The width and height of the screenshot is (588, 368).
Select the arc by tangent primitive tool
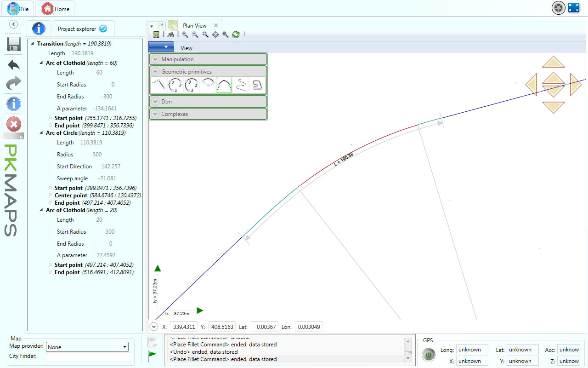click(208, 85)
